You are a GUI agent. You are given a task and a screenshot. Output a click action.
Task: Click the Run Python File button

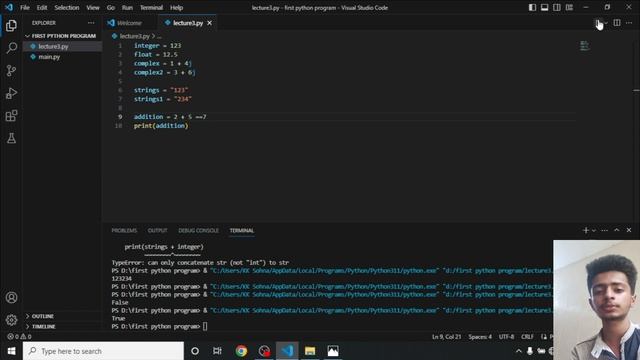click(x=598, y=23)
